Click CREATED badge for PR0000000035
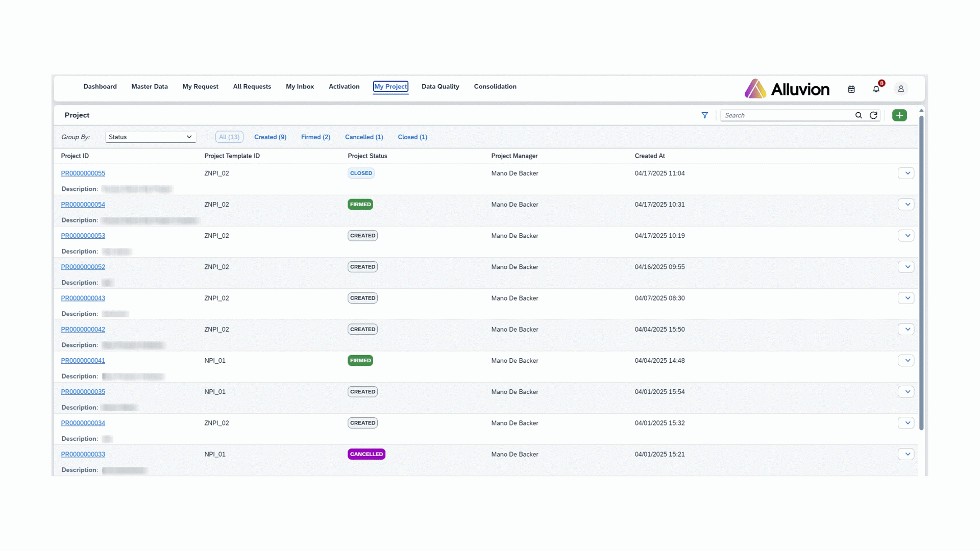This screenshot has width=980, height=551. 363,392
